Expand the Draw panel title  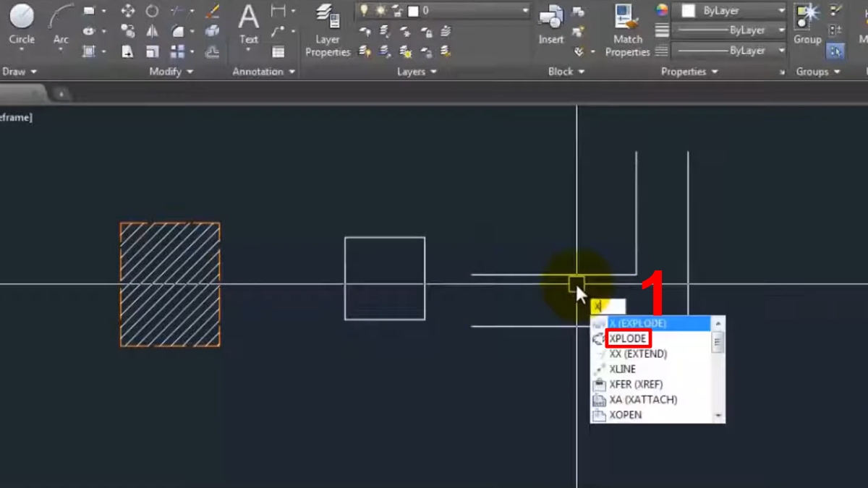click(x=20, y=72)
